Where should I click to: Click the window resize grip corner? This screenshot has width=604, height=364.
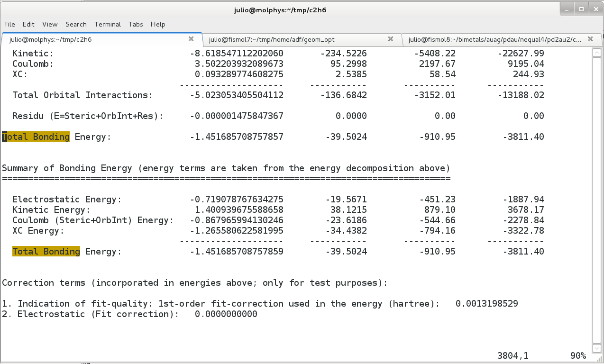point(600,360)
